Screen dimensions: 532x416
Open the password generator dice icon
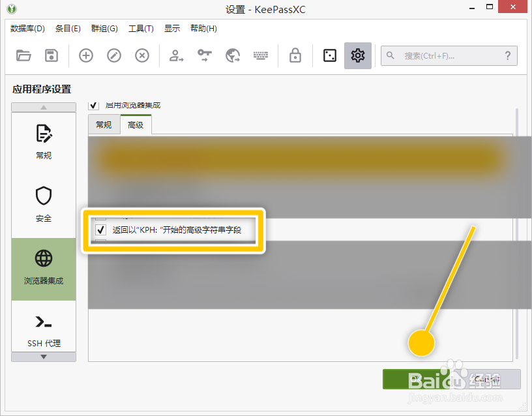pyautogui.click(x=329, y=55)
